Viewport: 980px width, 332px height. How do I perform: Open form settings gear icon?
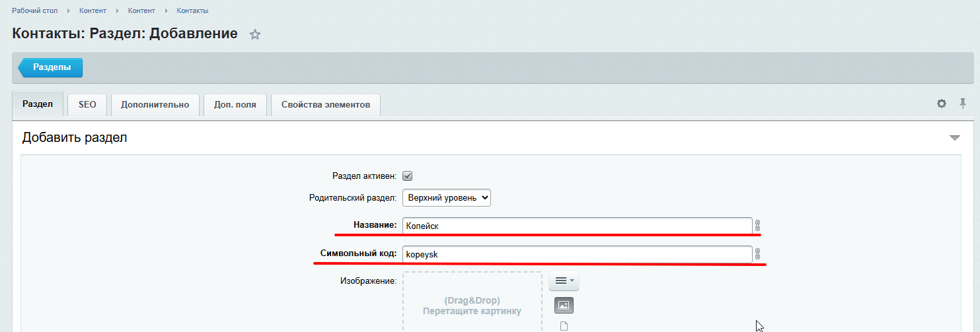[x=942, y=104]
